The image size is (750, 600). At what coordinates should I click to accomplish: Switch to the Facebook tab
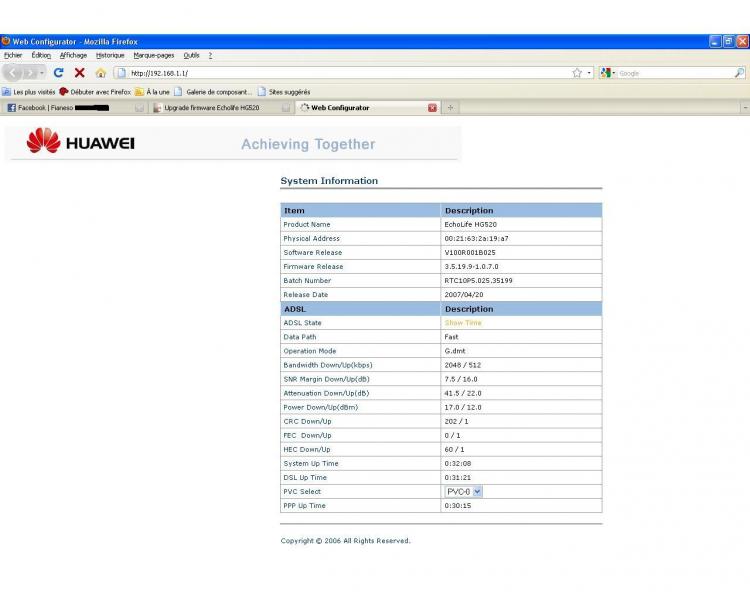60,108
